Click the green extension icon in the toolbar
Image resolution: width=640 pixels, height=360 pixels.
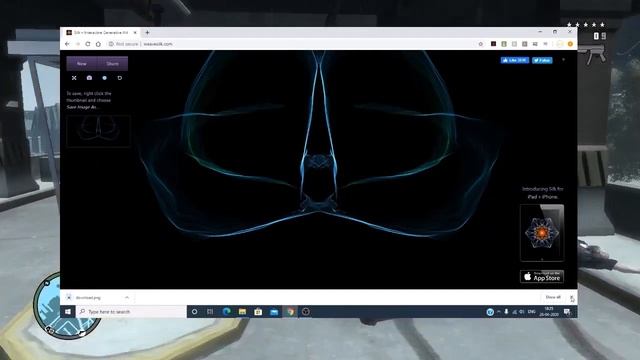504,44
